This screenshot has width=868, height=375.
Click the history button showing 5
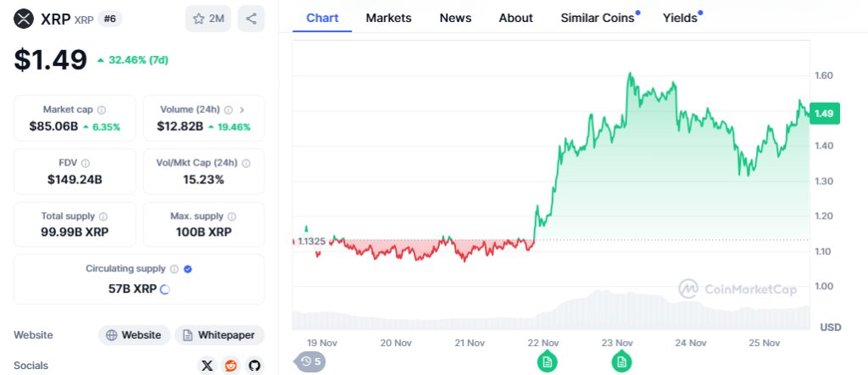[310, 361]
